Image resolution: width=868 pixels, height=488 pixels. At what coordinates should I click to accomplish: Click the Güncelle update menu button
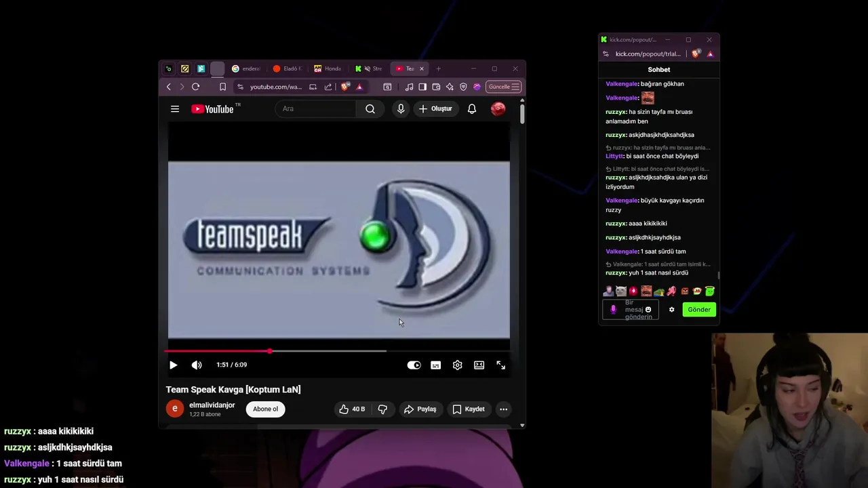(x=503, y=87)
